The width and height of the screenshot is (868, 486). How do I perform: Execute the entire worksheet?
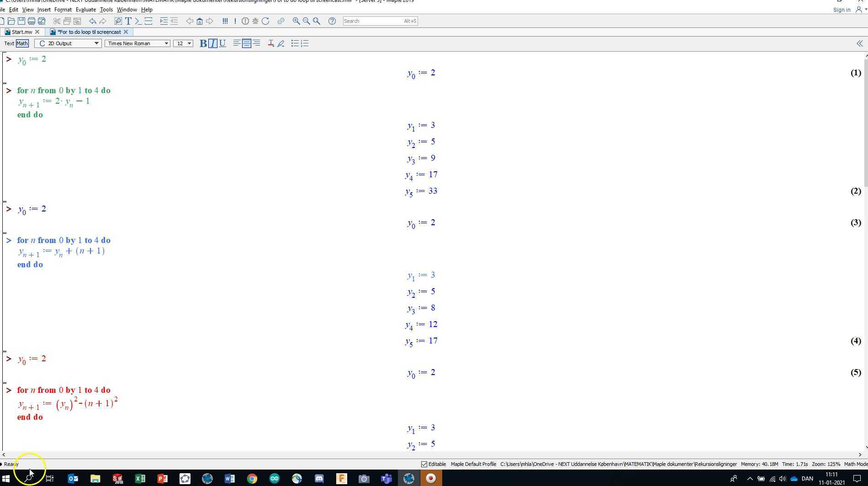[225, 21]
